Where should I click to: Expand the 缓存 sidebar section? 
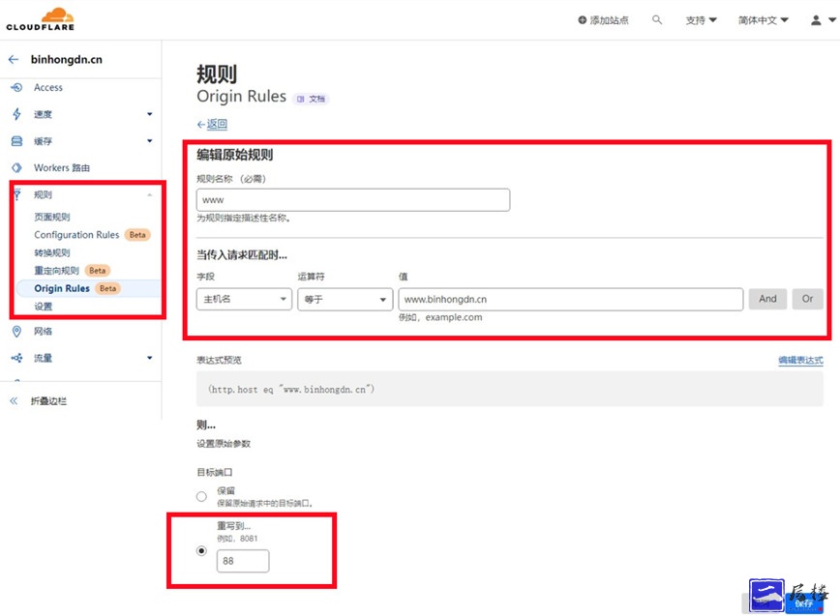point(149,141)
